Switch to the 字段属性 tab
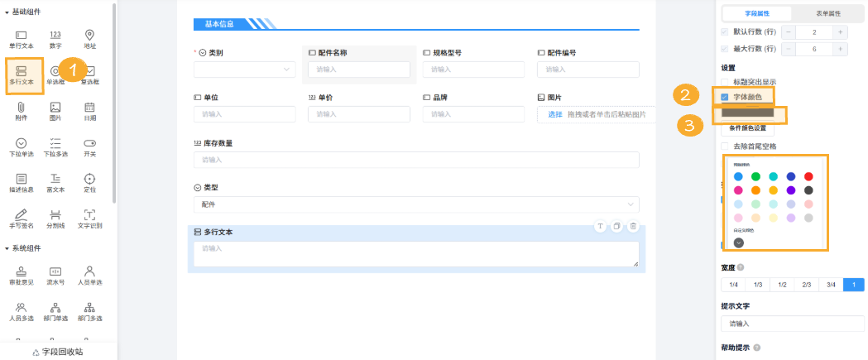This screenshot has height=360, width=868. (x=757, y=13)
